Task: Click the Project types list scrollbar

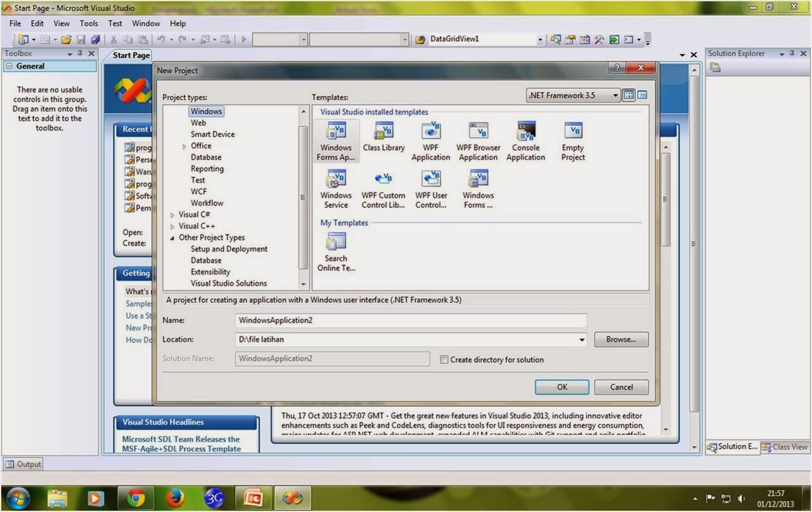Action: (x=303, y=198)
